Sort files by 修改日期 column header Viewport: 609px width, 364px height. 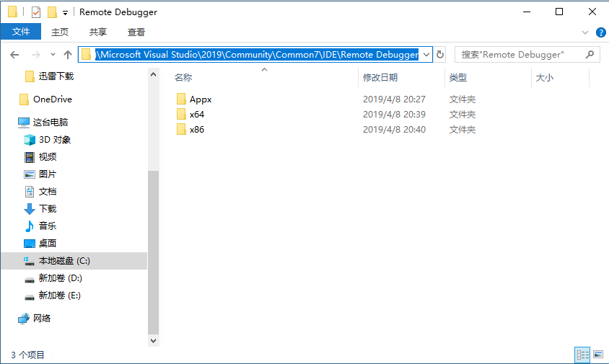380,77
